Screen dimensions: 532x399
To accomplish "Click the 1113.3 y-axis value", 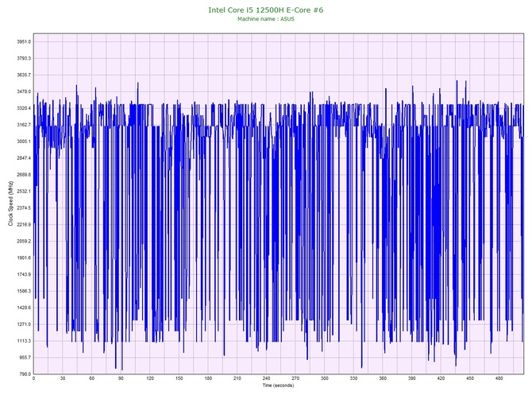I will point(24,341).
